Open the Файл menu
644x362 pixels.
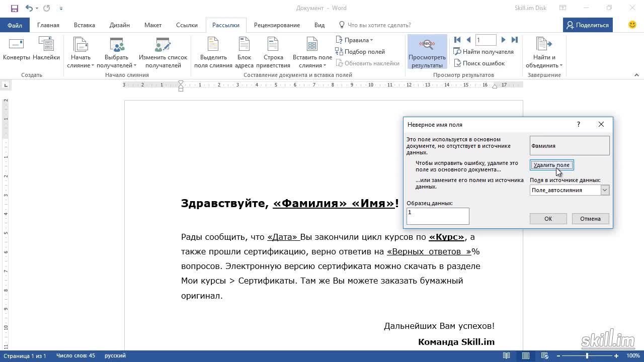(15, 25)
